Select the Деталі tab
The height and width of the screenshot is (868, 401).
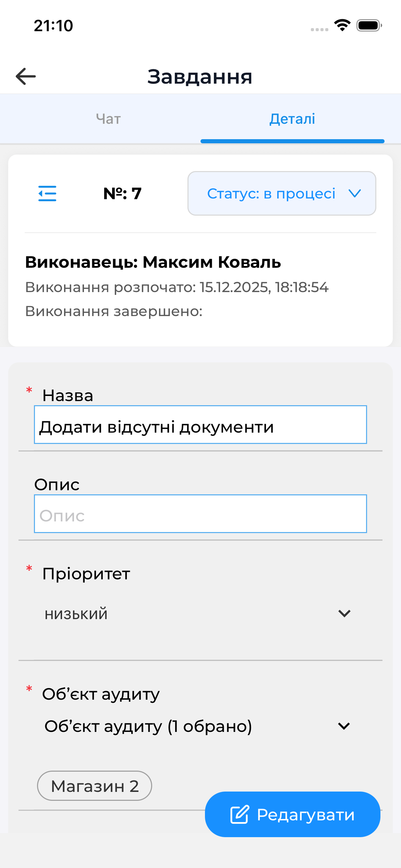coord(292,119)
